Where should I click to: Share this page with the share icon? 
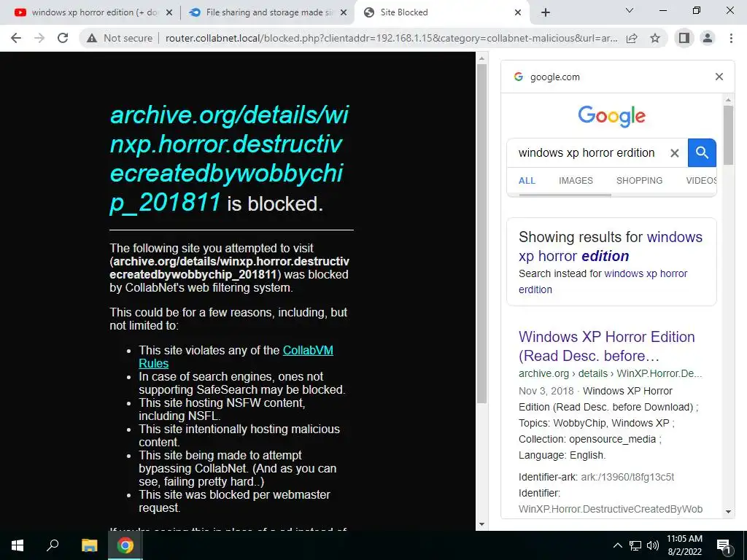(x=632, y=38)
